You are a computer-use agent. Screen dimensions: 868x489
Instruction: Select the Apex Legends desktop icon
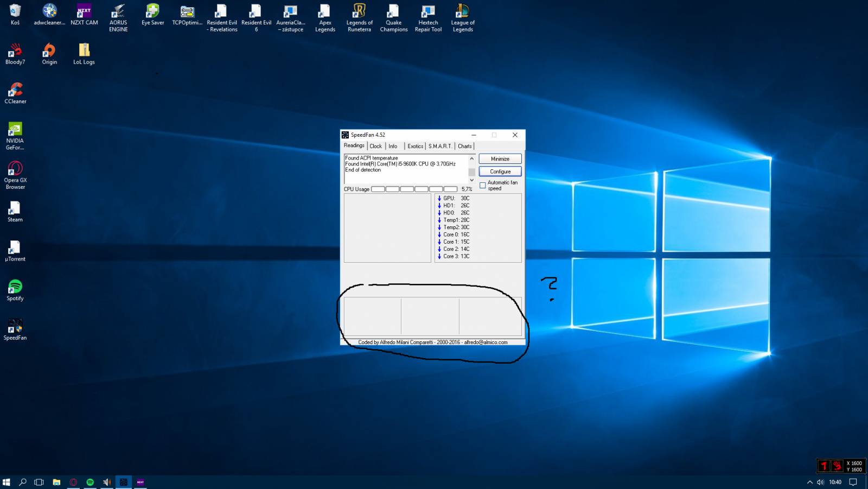pyautogui.click(x=325, y=18)
